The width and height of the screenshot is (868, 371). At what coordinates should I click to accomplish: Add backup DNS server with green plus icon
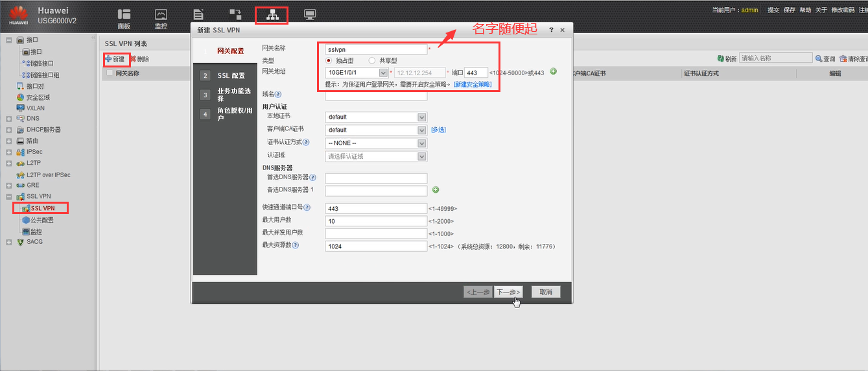point(436,189)
